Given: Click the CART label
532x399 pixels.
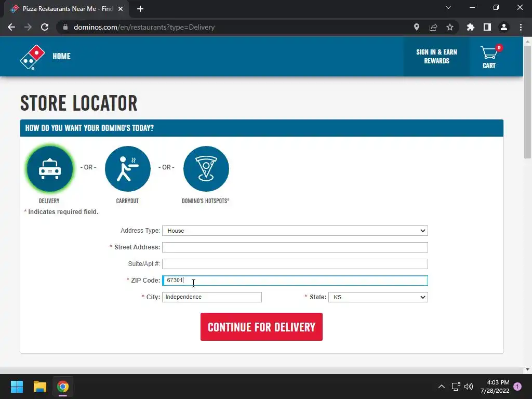Looking at the screenshot, I should [489, 65].
